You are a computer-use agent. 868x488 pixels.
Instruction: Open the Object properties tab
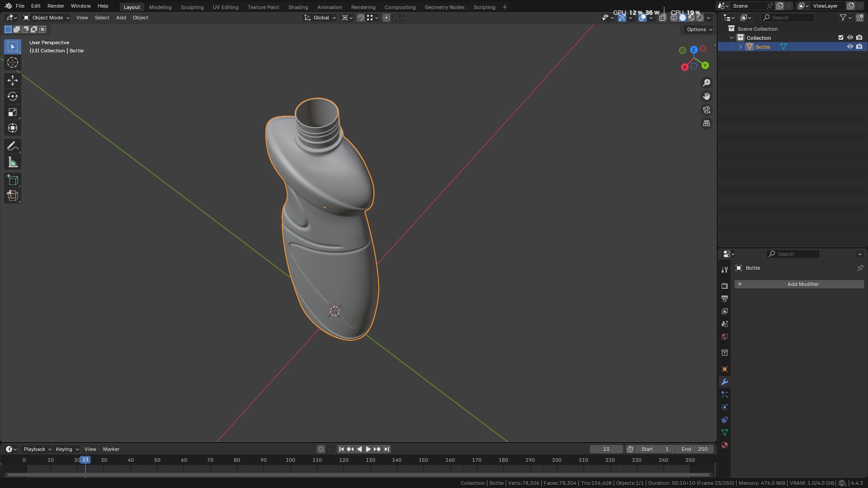725,369
